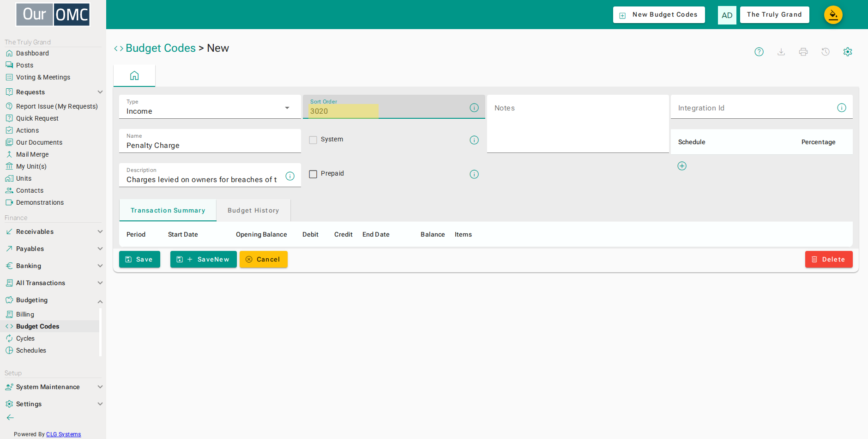The height and width of the screenshot is (439, 868).
Task: Click the Budget Codes breadcrumb link
Action: [161, 48]
